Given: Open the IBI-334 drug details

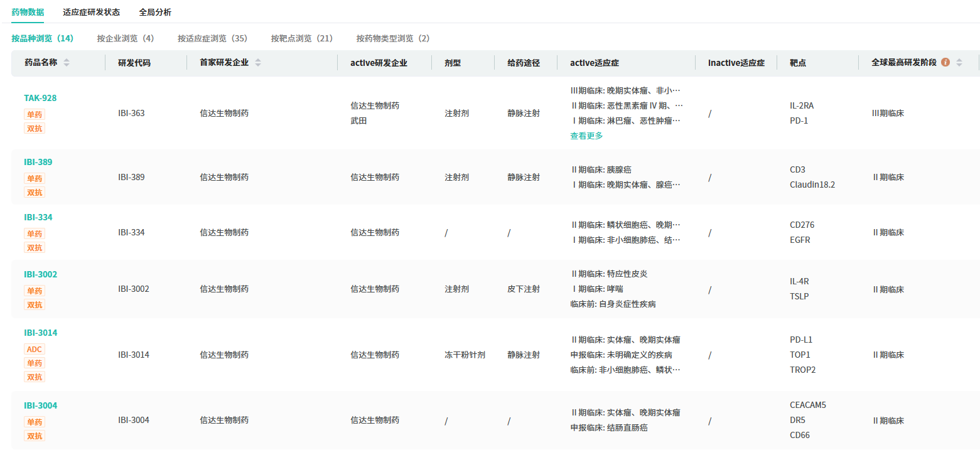Looking at the screenshot, I should click(38, 217).
